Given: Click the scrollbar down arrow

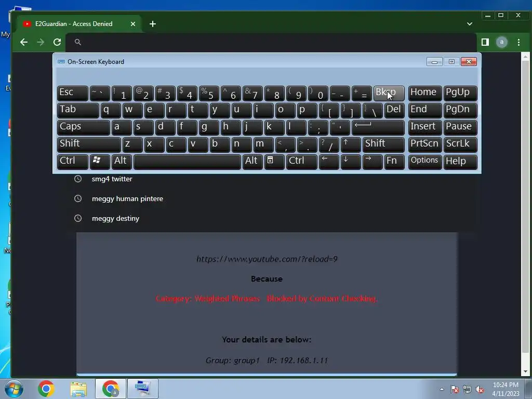Looking at the screenshot, I should click(525, 372).
